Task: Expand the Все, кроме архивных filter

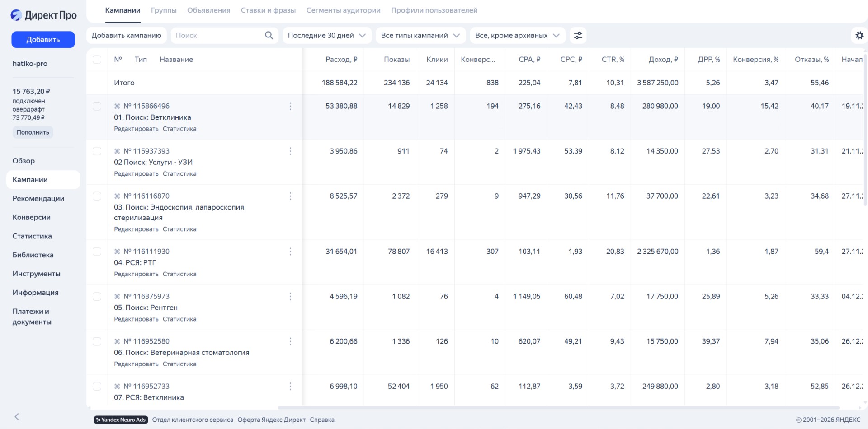Action: 517,35
